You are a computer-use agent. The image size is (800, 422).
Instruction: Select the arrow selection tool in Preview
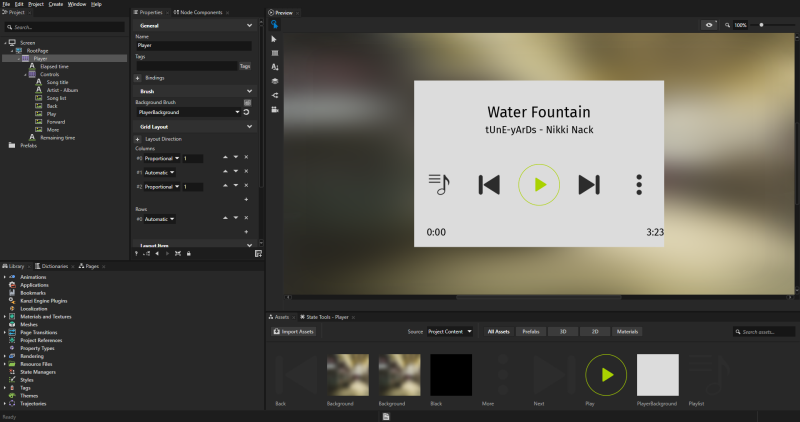pyautogui.click(x=275, y=38)
